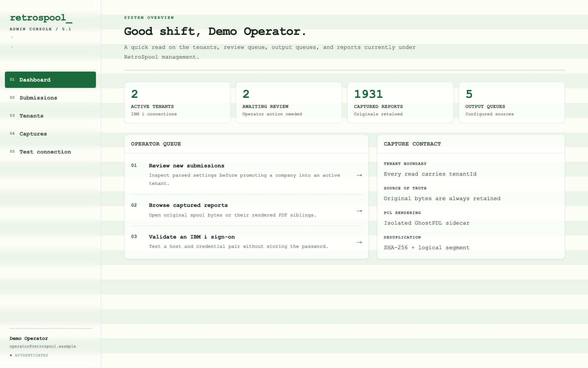Click 'Configured sources' caption
The image size is (588, 368).
click(x=489, y=114)
